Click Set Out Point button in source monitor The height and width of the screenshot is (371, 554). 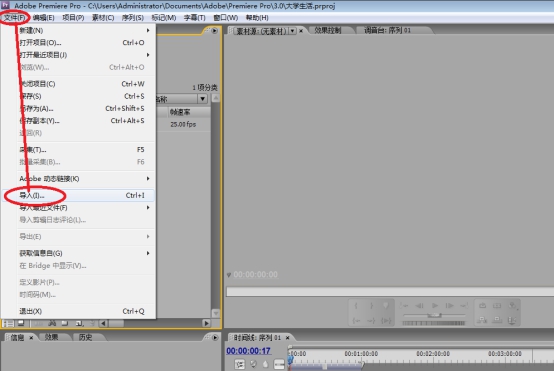(371, 306)
